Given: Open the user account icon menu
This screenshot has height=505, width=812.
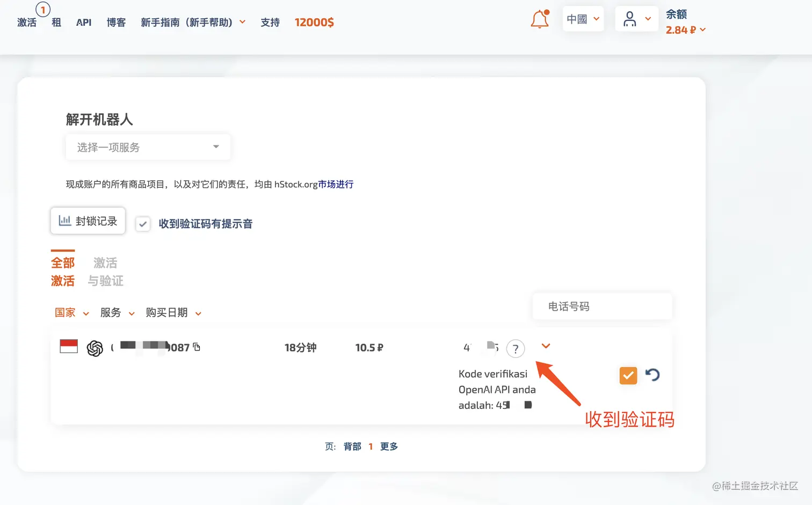Looking at the screenshot, I should coord(636,19).
